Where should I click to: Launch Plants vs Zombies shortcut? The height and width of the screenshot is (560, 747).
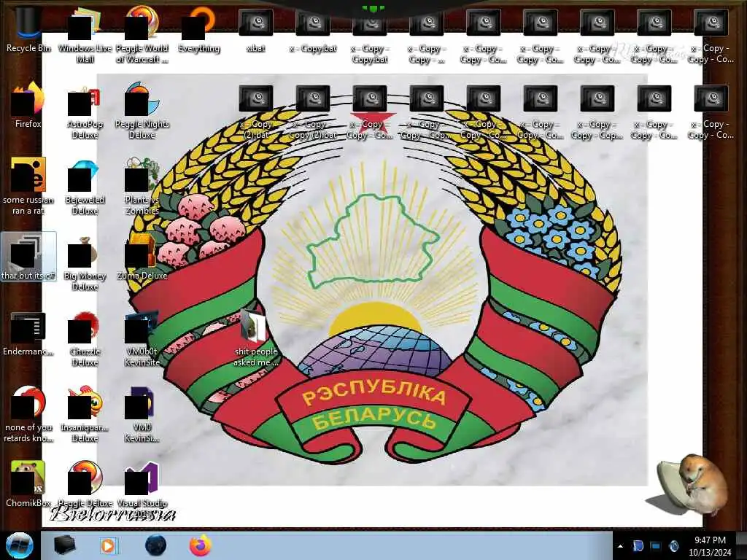point(142,186)
